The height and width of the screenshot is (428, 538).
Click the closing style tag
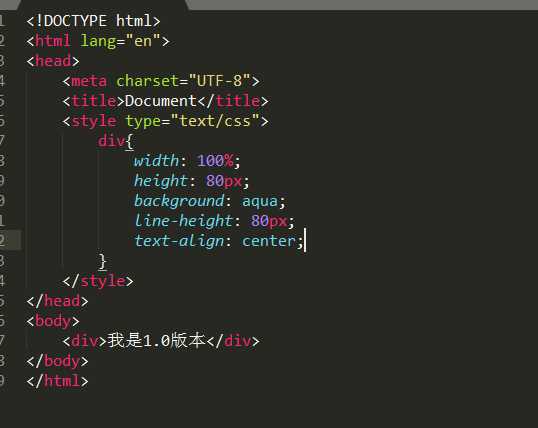pyautogui.click(x=98, y=281)
